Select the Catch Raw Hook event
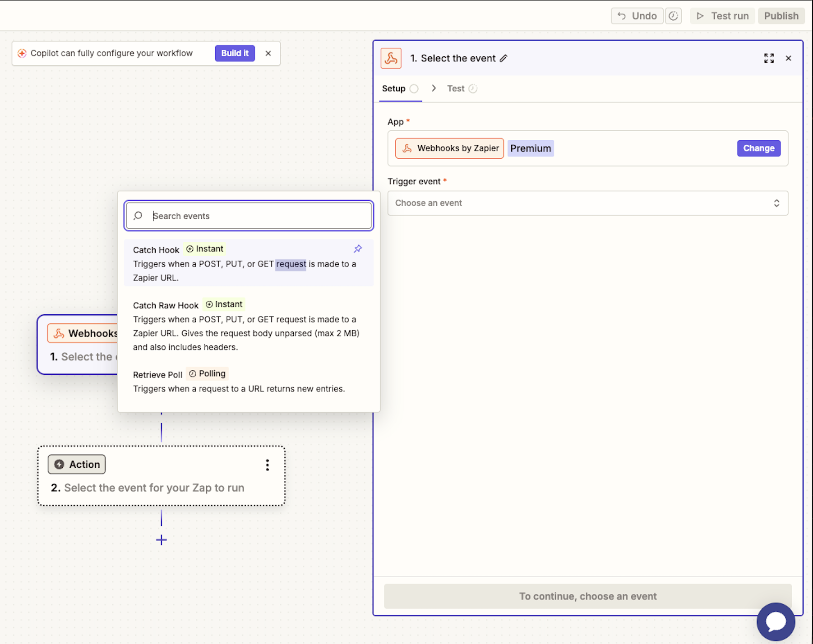The image size is (813, 644). pyautogui.click(x=249, y=326)
